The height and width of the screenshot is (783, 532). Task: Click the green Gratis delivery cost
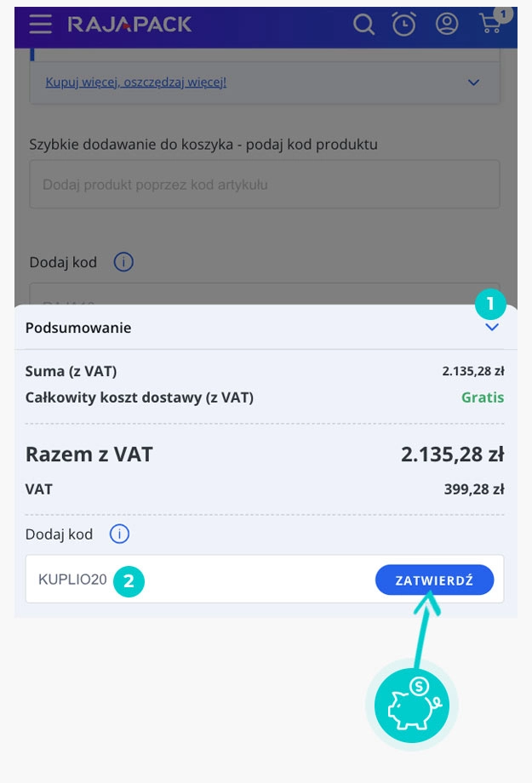(483, 397)
